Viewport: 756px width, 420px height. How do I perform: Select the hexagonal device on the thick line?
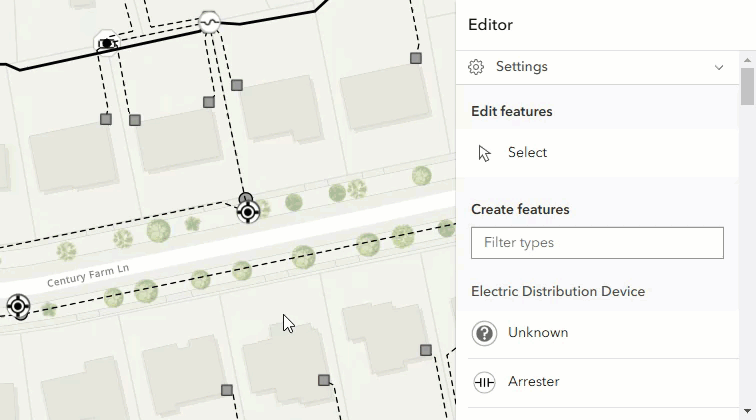point(106,43)
